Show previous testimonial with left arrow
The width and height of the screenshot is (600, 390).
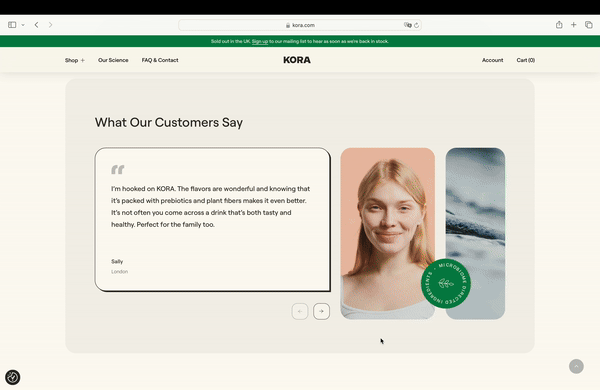coord(300,312)
